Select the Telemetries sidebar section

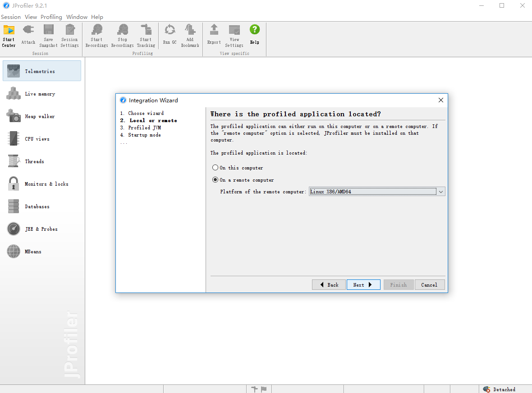[42, 71]
